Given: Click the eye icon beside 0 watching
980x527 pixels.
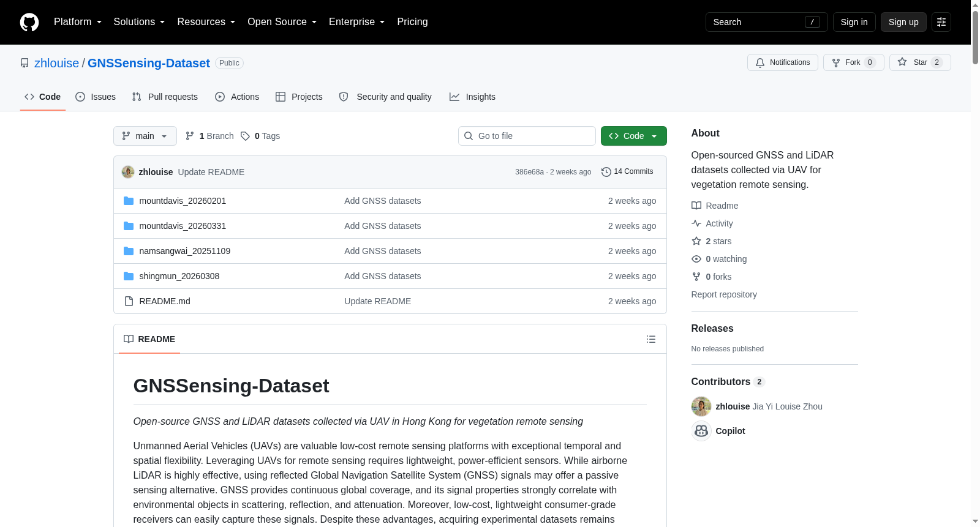Looking at the screenshot, I should [696, 259].
